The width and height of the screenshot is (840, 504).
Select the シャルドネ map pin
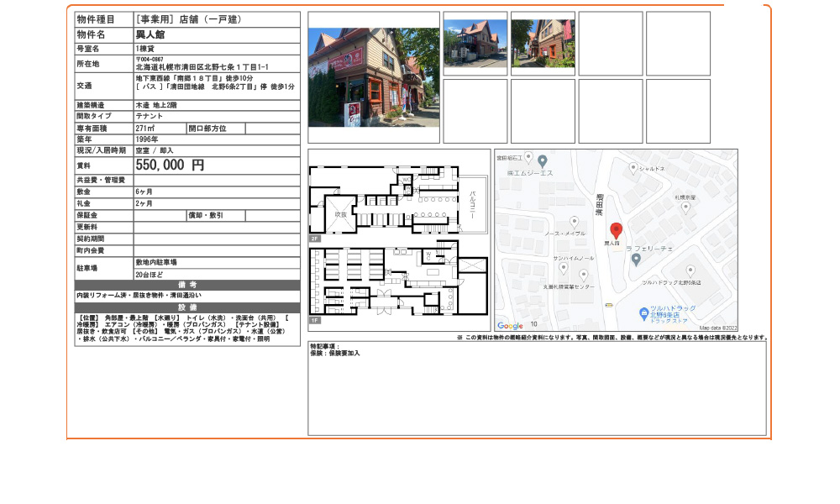coord(633,167)
